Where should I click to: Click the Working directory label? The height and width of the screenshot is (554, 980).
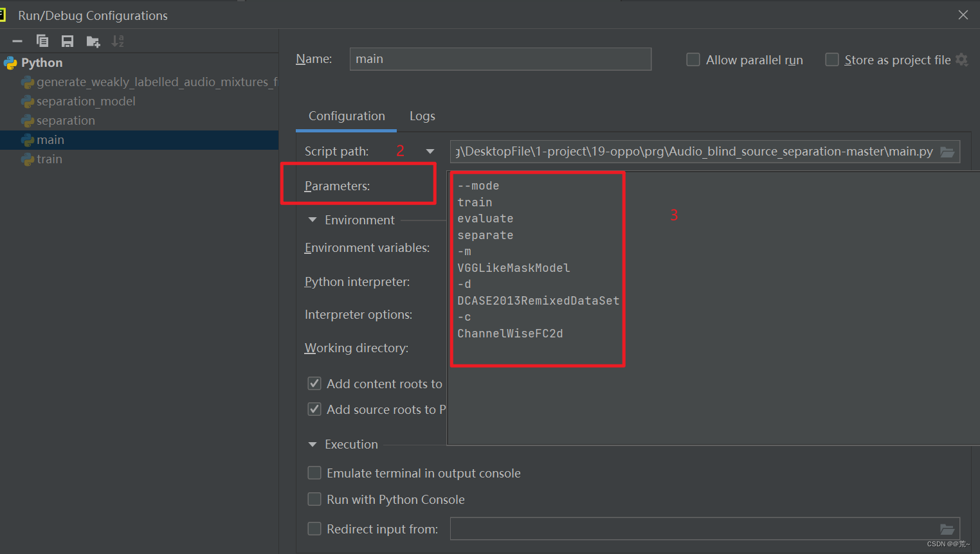pyautogui.click(x=356, y=348)
